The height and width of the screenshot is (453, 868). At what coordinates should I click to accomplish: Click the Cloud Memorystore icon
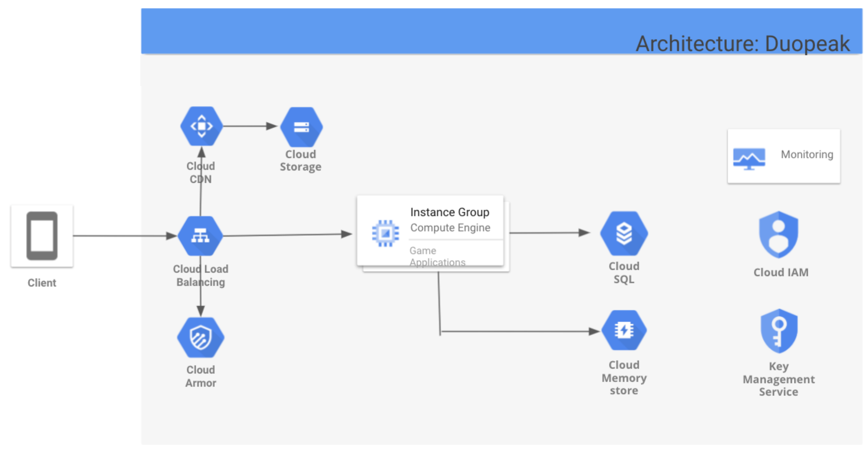point(624,330)
